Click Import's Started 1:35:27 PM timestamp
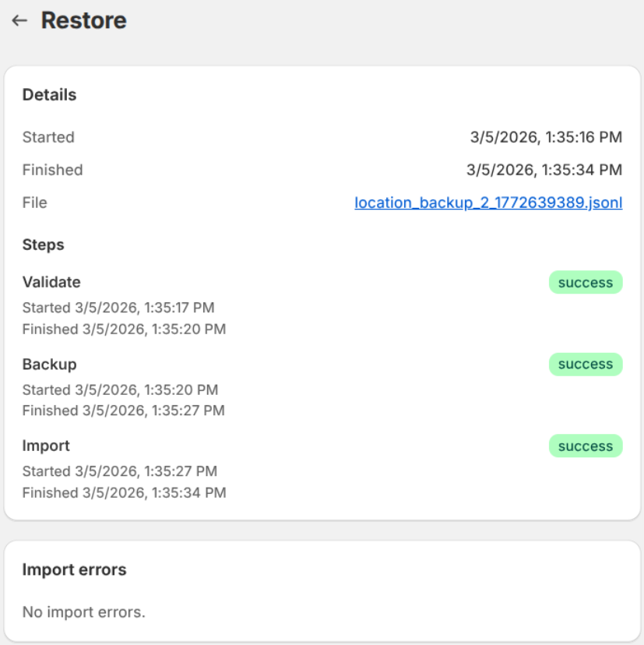Screen dimensions: 644x645 (118, 471)
